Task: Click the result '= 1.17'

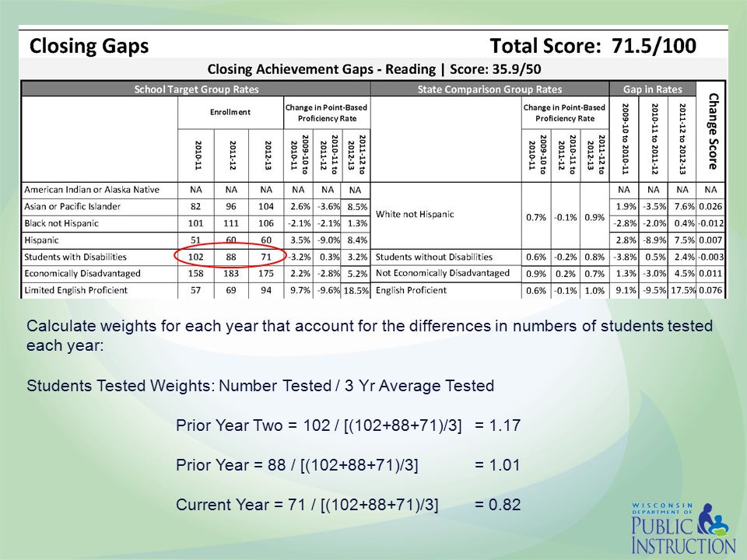Action: pos(497,425)
